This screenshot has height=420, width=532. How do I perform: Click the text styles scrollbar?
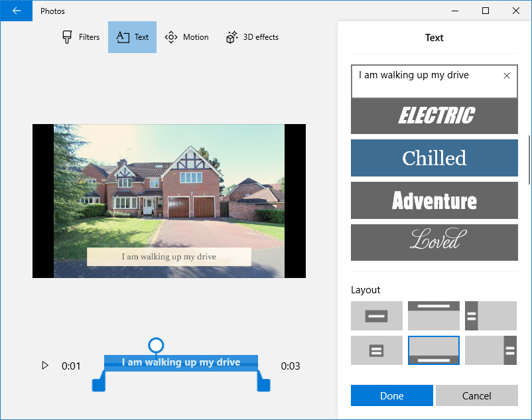(x=529, y=160)
